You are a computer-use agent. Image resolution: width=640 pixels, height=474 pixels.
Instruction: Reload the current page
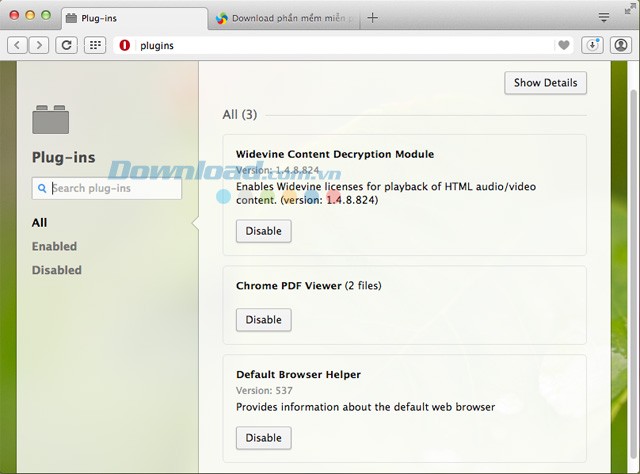click(x=67, y=45)
